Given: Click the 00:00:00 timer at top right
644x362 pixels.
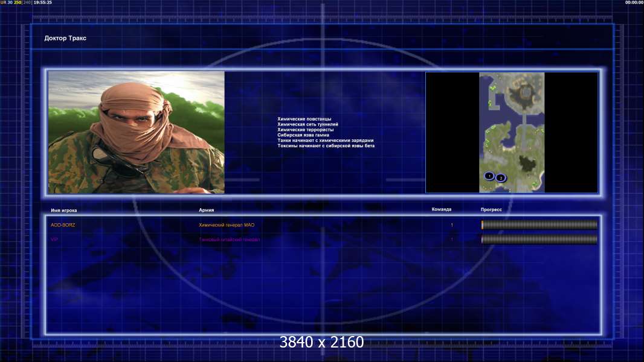Looking at the screenshot, I should (x=634, y=2).
